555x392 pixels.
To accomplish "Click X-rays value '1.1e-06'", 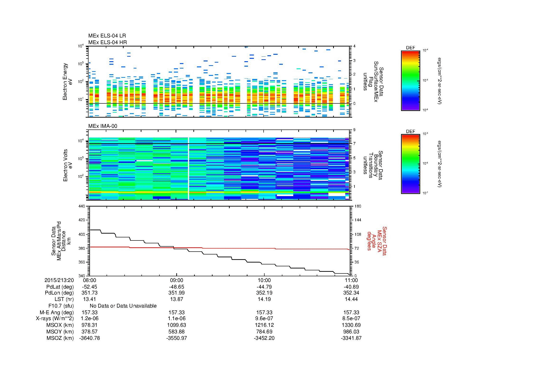I will pyautogui.click(x=177, y=318).
